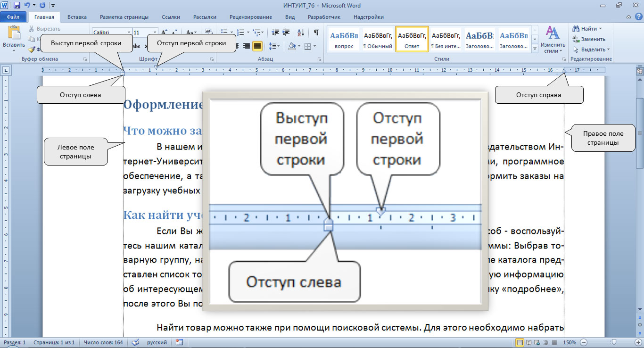Click the tab stop selector left of the ruler
644x348 pixels.
(x=6, y=71)
